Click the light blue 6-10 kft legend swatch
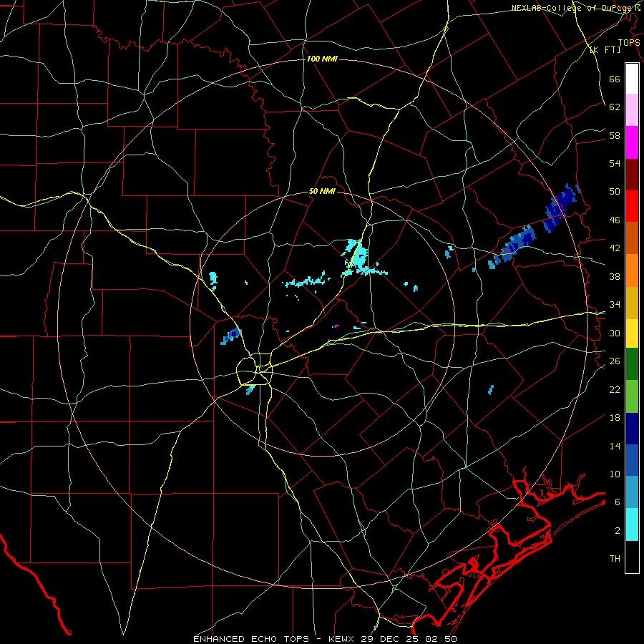 632,492
